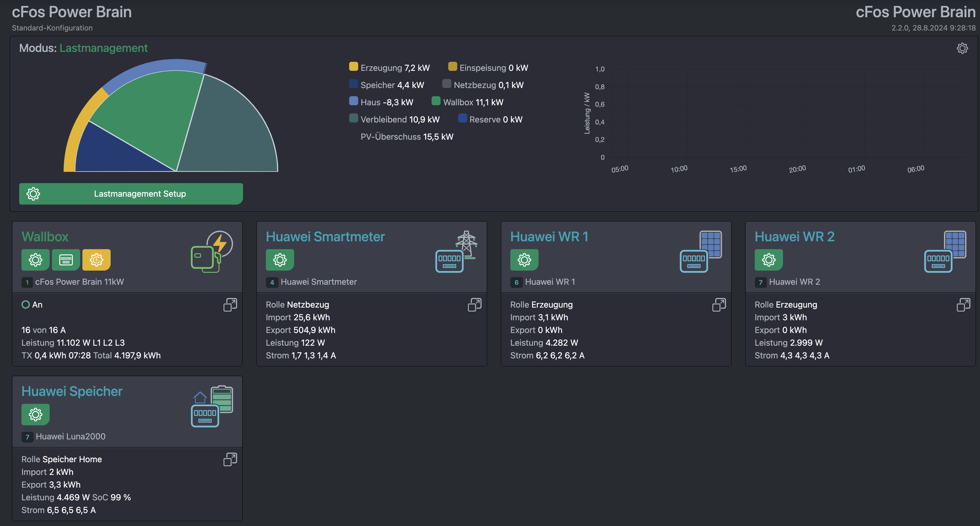Toggle the Wallbox An status circle

pos(25,304)
